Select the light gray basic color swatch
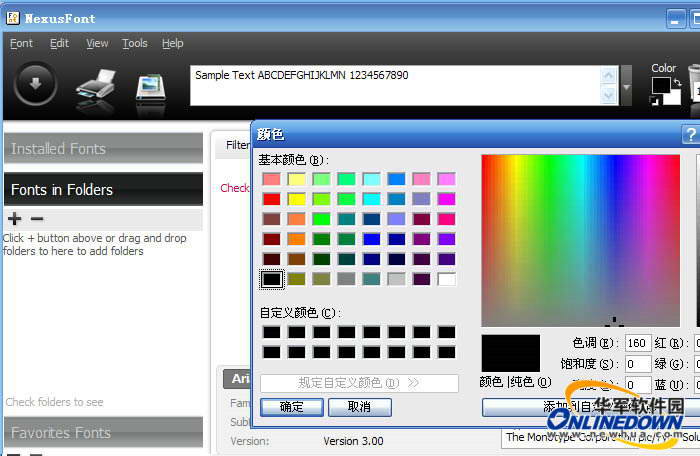Image resolution: width=700 pixels, height=456 pixels. (x=396, y=279)
